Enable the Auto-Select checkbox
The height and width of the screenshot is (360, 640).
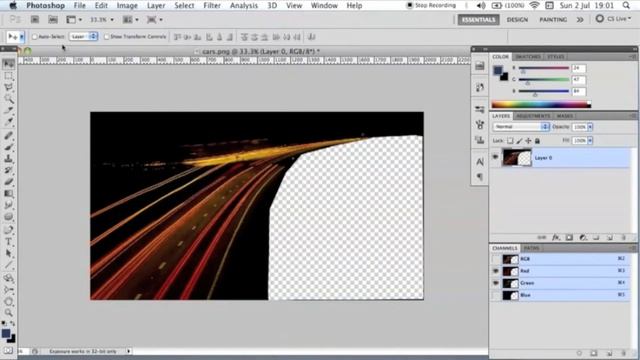click(x=35, y=37)
